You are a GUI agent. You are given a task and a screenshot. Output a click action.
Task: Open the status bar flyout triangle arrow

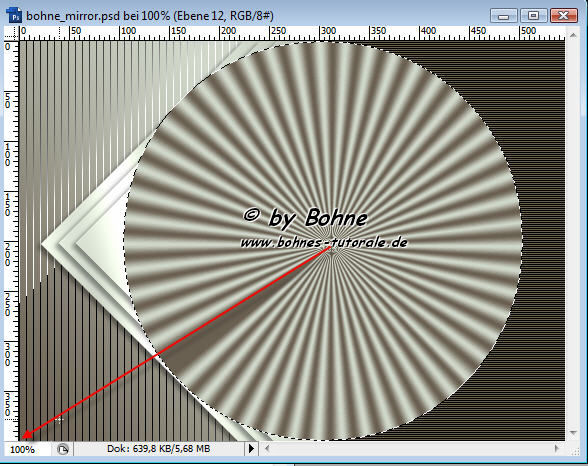(x=252, y=448)
